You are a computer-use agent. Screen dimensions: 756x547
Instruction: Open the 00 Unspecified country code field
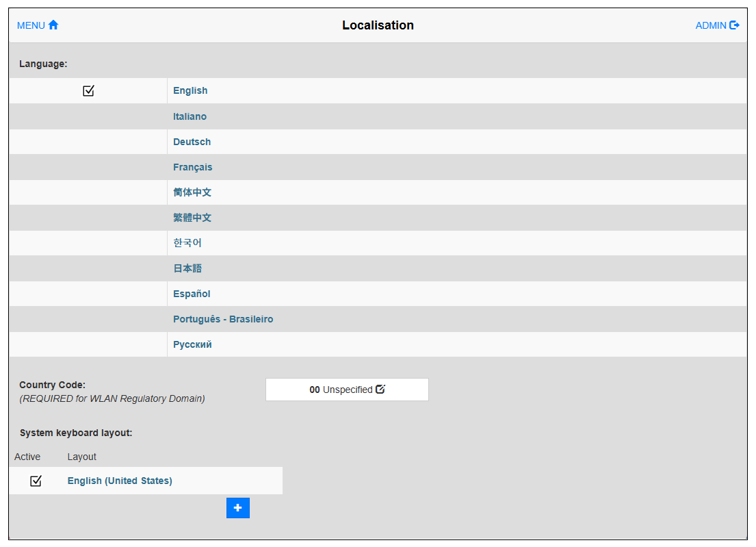point(341,390)
